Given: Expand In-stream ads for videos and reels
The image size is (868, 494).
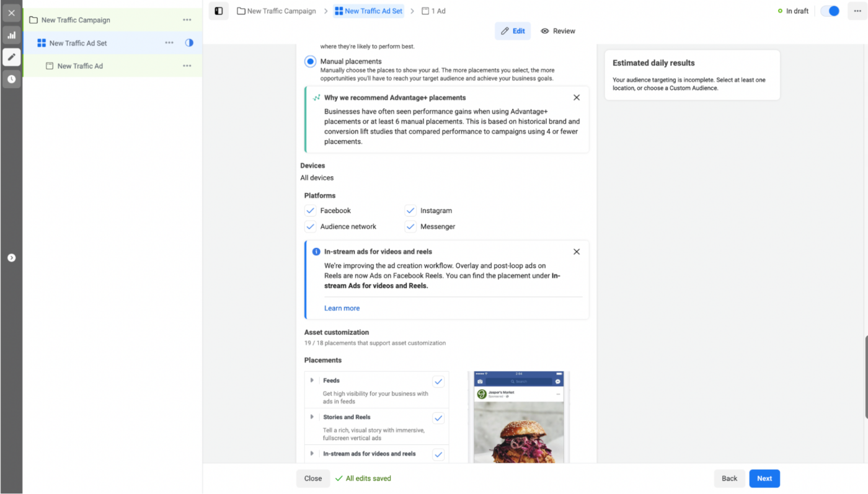Looking at the screenshot, I should click(313, 453).
